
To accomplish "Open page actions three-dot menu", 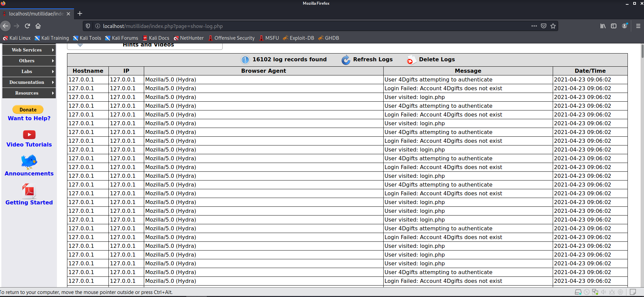I will click(534, 26).
